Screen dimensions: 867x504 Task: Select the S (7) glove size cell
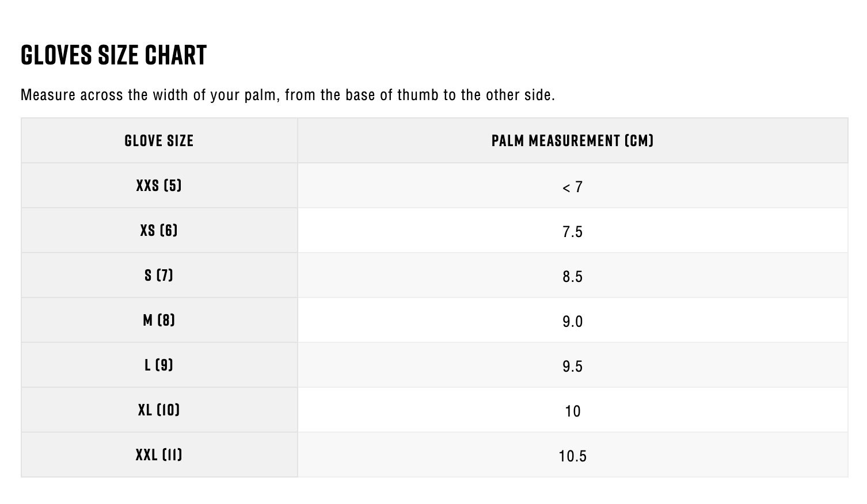[x=159, y=275]
